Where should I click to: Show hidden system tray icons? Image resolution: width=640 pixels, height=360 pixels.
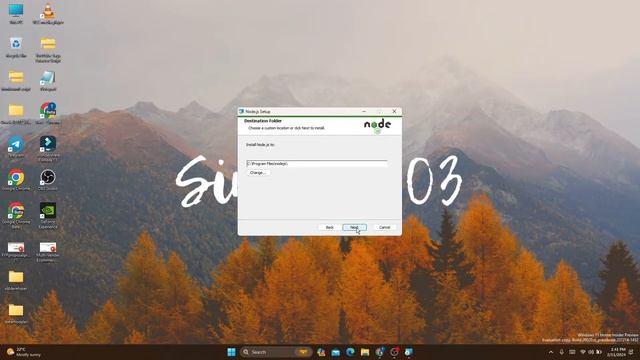pos(551,352)
